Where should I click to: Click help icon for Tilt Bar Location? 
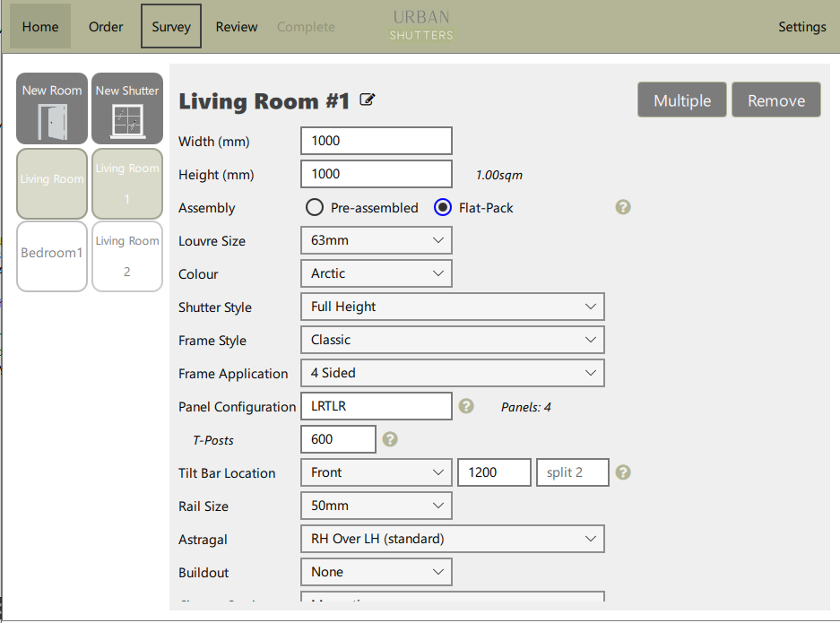(623, 472)
